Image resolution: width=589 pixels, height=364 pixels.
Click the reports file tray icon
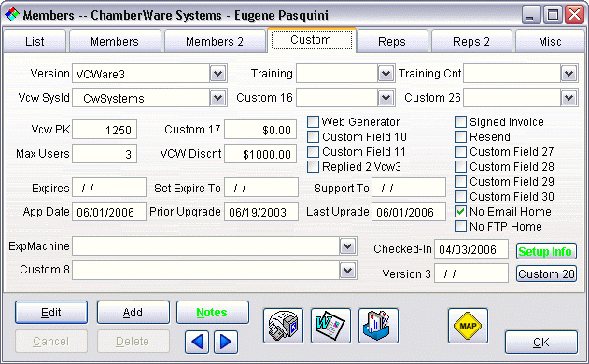tap(378, 326)
